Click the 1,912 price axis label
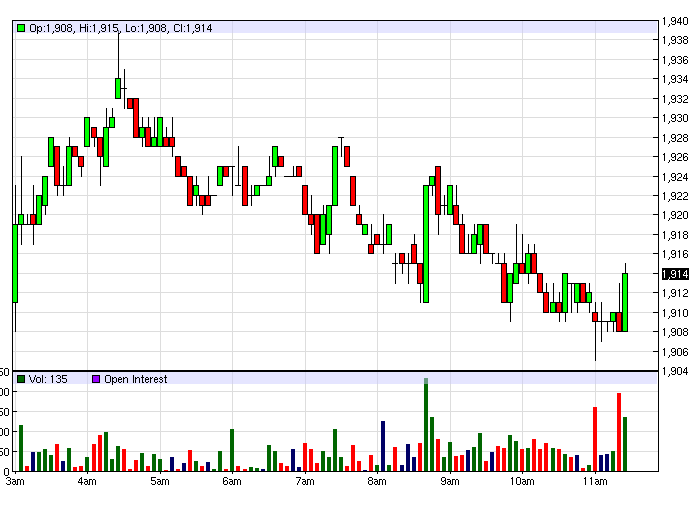The image size is (700, 512). tap(675, 293)
